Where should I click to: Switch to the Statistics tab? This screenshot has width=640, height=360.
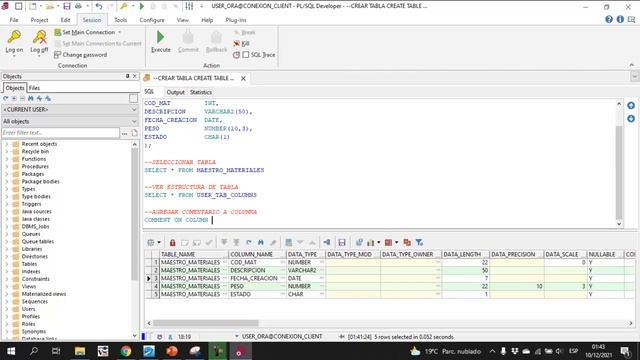[201, 92]
